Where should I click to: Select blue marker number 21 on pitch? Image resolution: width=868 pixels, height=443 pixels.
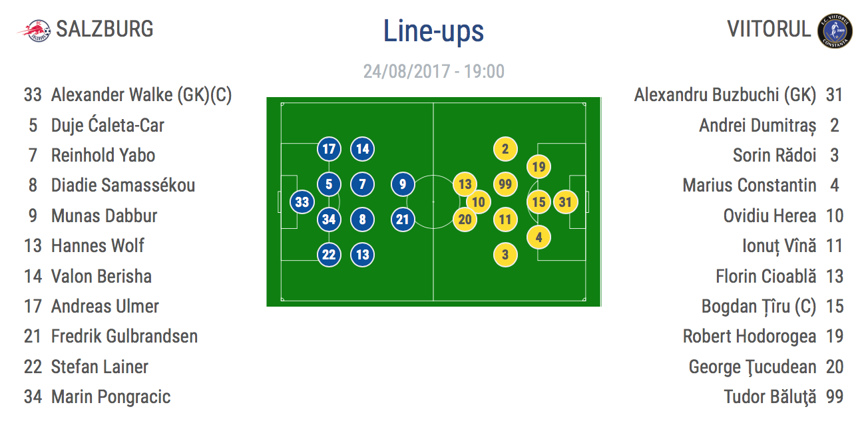point(402,219)
